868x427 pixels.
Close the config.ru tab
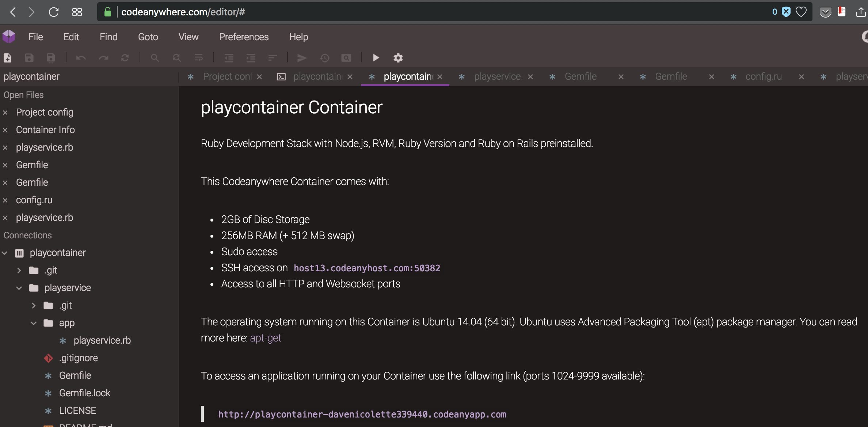tap(801, 77)
